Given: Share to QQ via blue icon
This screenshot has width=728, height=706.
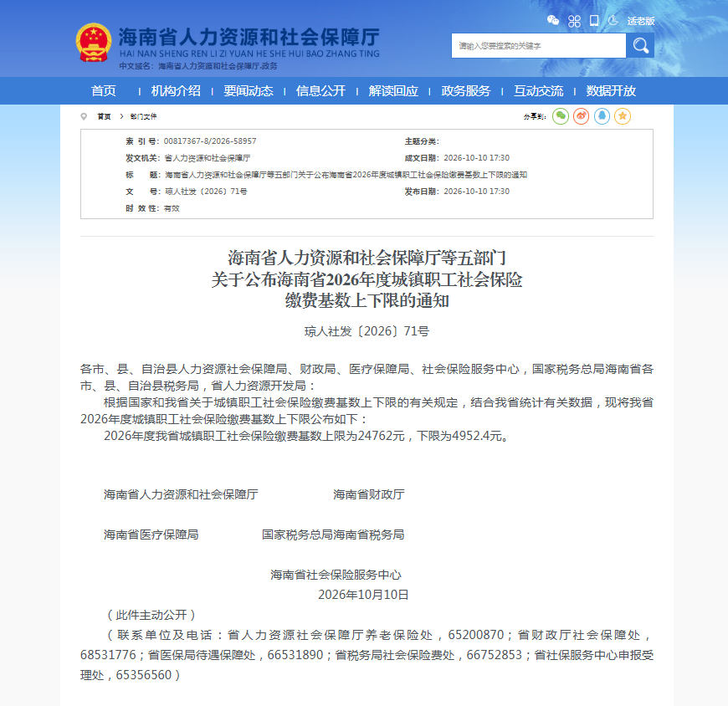Looking at the screenshot, I should point(602,116).
